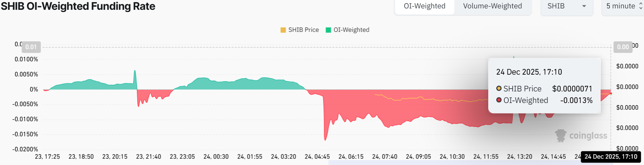Screen dimensions: 644x165
Task: Switch to the OI-Weighted tab
Action: 425,6
